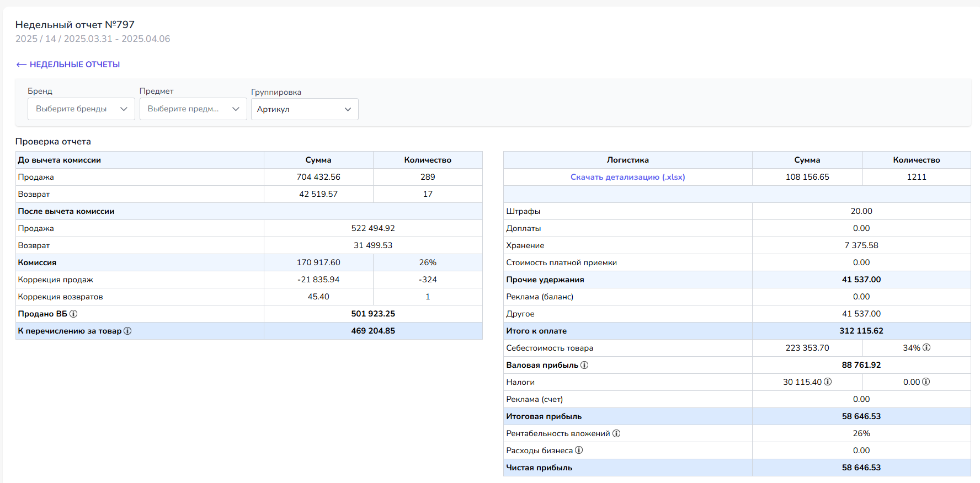Download detail via Скачать детализацию (.xlsx)
Image resolution: width=980 pixels, height=483 pixels.
627,177
